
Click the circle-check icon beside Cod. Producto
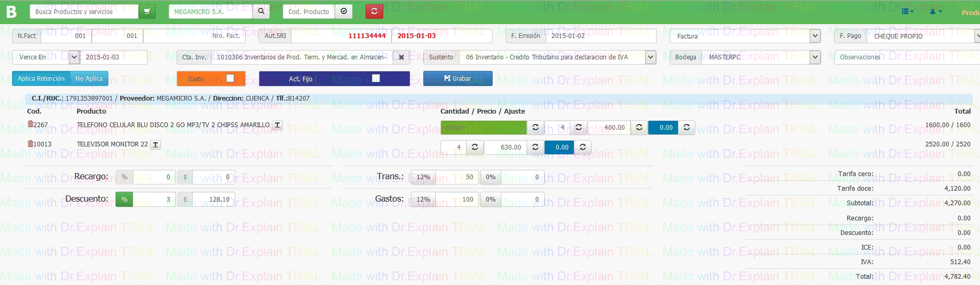[344, 11]
